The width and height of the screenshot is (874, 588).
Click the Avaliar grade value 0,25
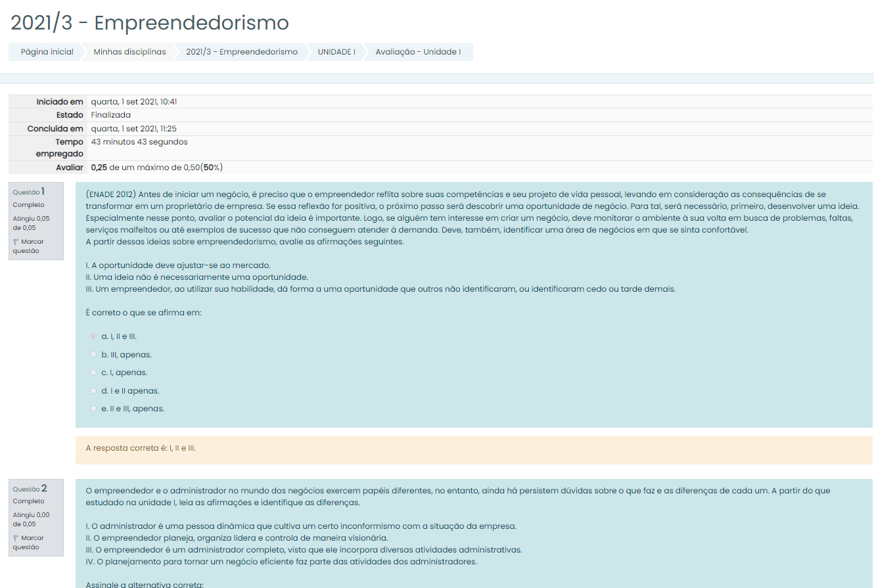[x=99, y=168]
